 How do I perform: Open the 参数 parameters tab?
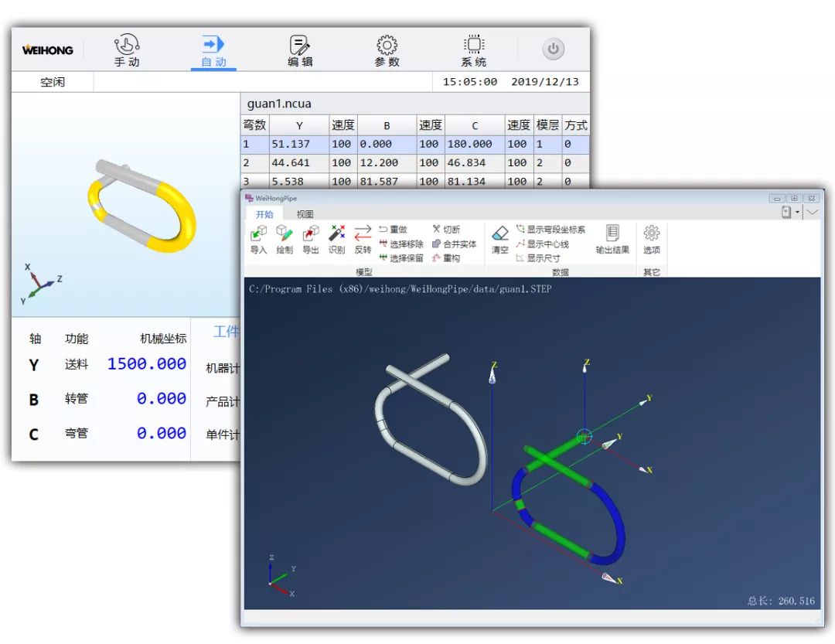[387, 50]
